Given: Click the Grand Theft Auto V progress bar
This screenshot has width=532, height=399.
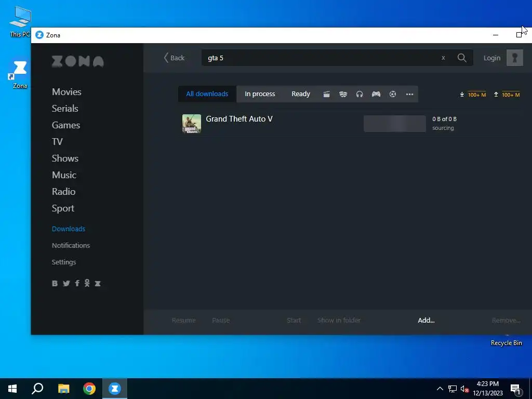Looking at the screenshot, I should click(x=395, y=124).
